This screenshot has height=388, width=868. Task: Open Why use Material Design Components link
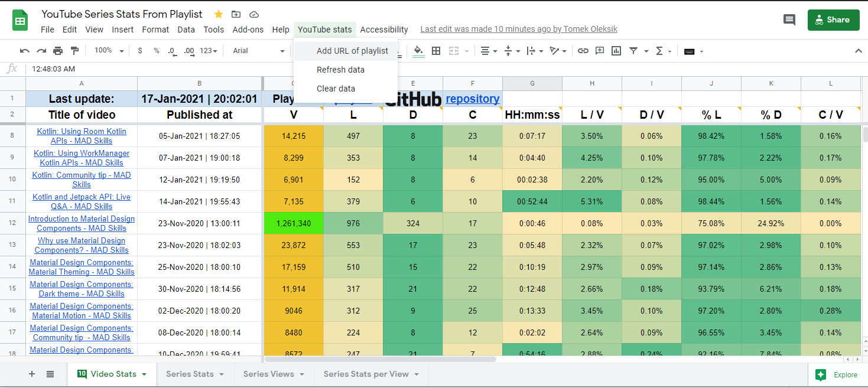82,245
